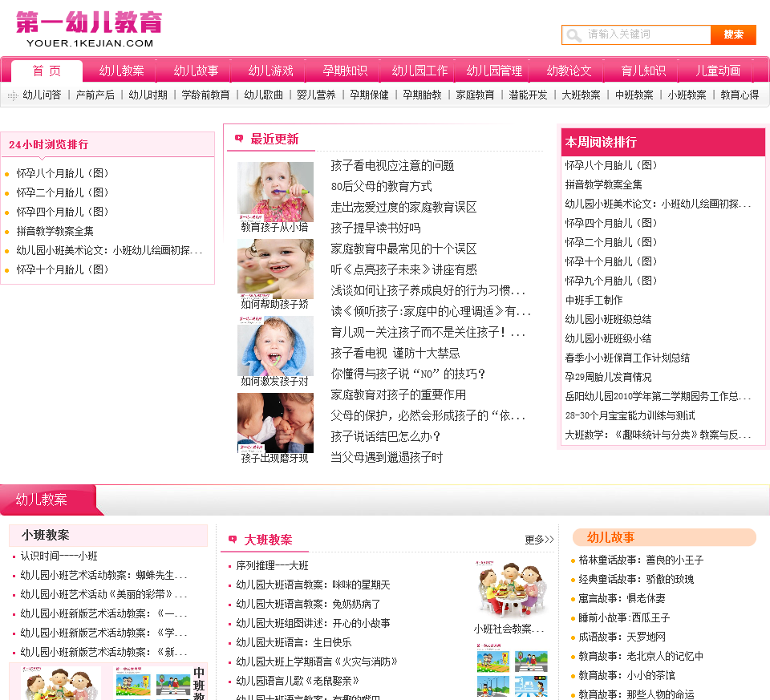Click the 小班教案 section header
The width and height of the screenshot is (770, 700).
[x=108, y=535]
